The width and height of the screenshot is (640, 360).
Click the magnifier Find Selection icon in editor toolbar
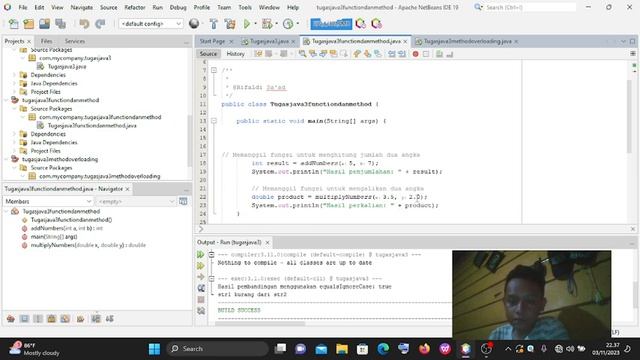302,54
